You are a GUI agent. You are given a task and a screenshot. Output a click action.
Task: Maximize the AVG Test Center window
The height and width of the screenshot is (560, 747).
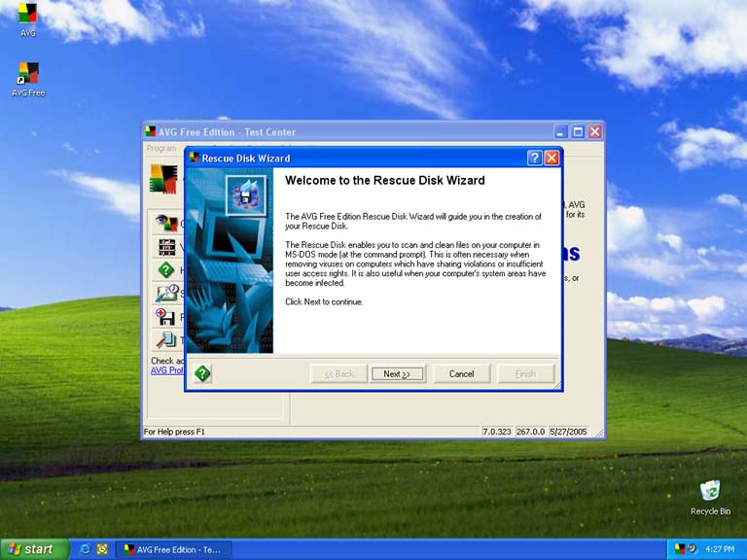(578, 131)
